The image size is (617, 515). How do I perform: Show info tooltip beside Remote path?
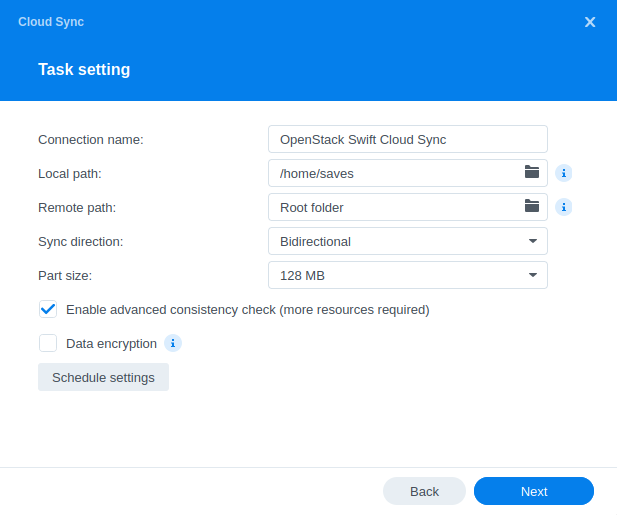[x=563, y=207]
